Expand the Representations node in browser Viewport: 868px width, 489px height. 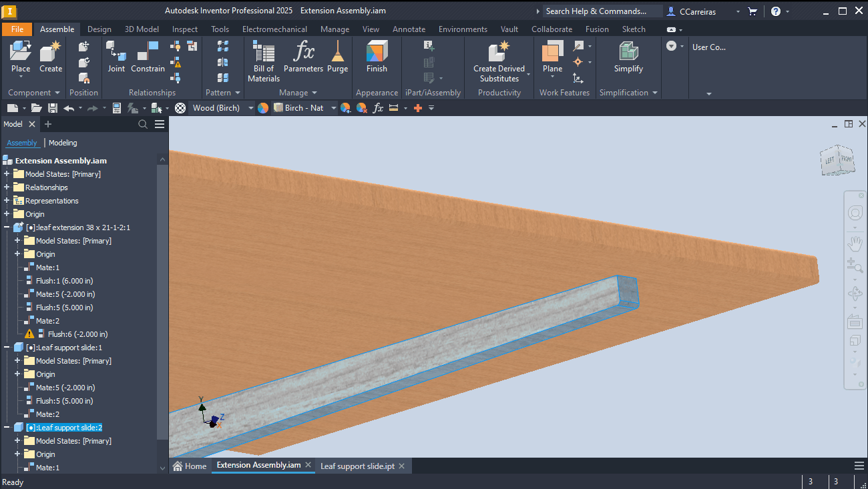pyautogui.click(x=7, y=201)
